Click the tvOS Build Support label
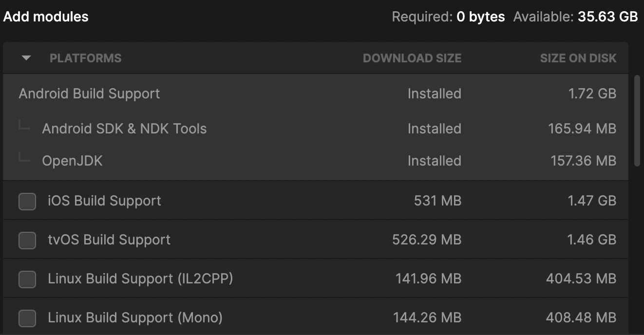 [x=109, y=240]
